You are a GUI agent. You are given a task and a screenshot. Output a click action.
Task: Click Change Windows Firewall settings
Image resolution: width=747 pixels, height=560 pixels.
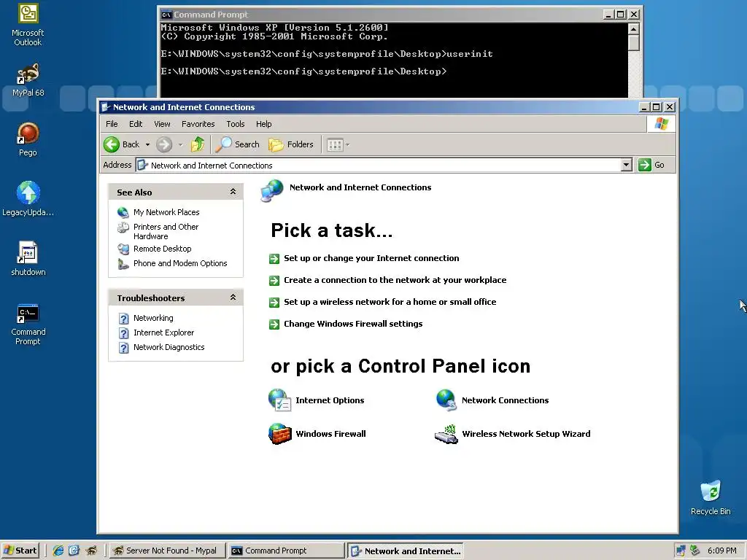[353, 324]
